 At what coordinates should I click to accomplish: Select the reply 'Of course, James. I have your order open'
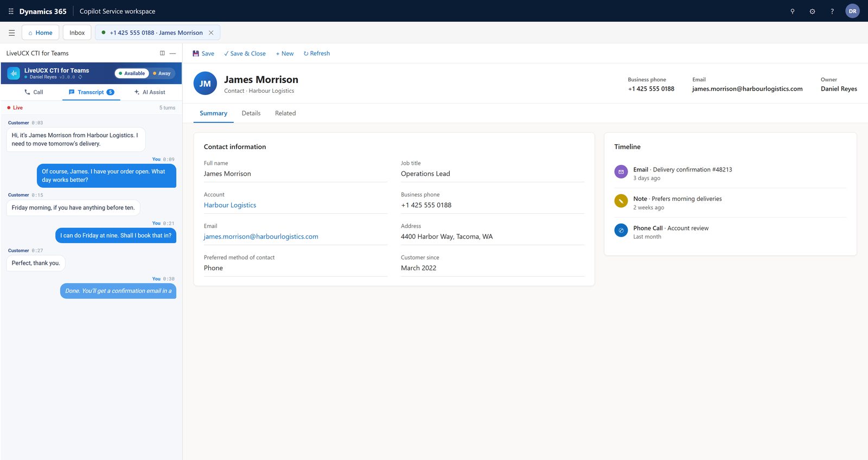point(106,176)
